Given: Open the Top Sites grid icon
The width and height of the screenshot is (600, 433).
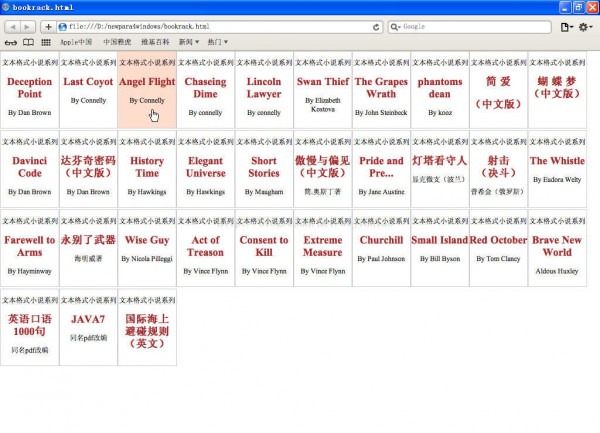Looking at the screenshot, I should 46,42.
